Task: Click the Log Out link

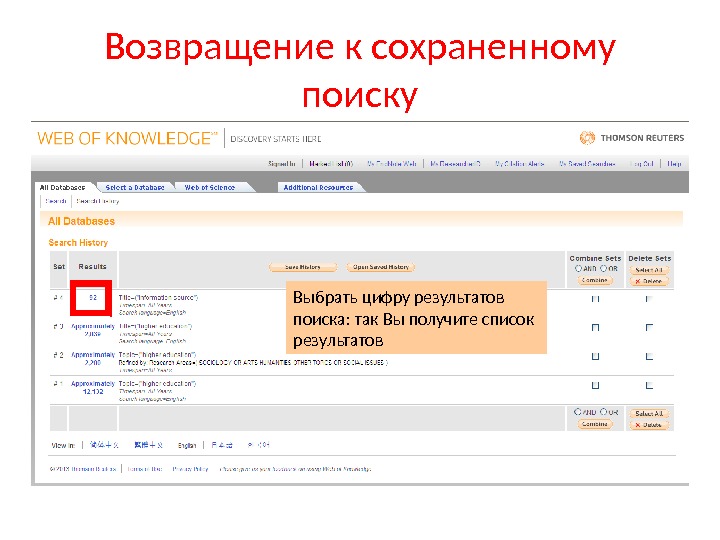Action: (642, 163)
